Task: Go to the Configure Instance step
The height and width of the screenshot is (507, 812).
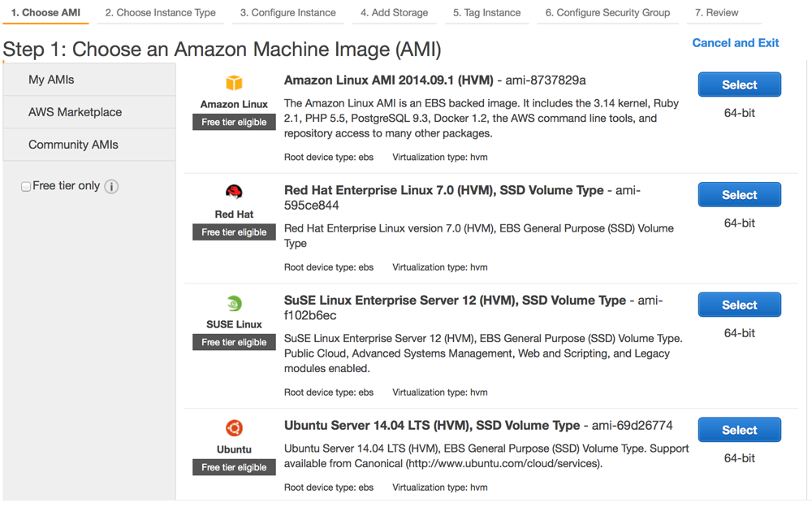Action: pos(287,12)
